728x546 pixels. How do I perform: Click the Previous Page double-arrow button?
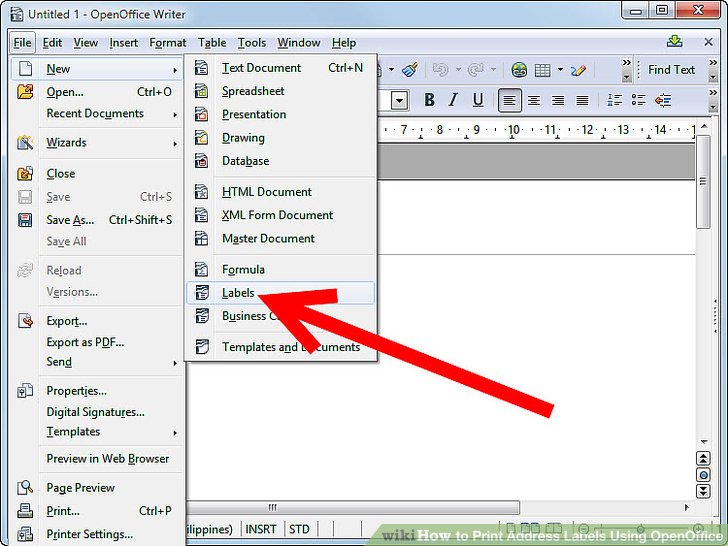(x=703, y=459)
